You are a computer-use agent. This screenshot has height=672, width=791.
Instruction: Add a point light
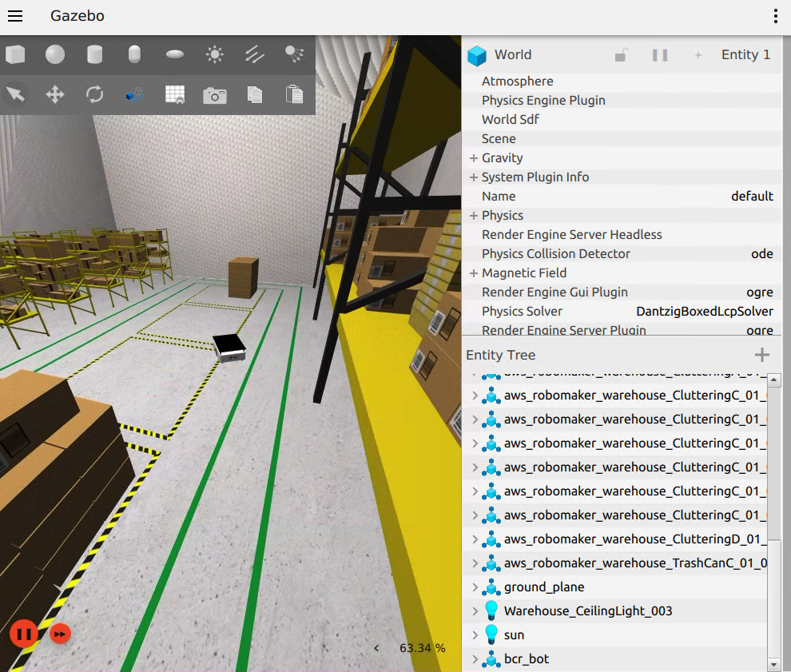(x=215, y=54)
